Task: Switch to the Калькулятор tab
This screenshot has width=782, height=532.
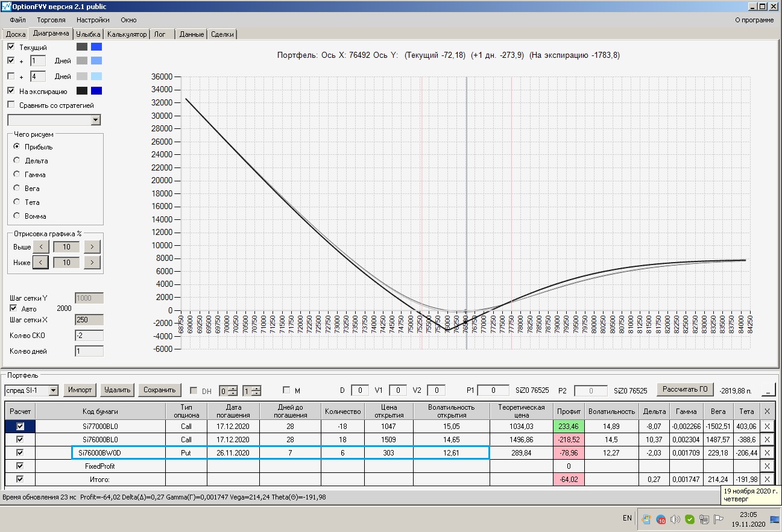Action: [x=127, y=34]
